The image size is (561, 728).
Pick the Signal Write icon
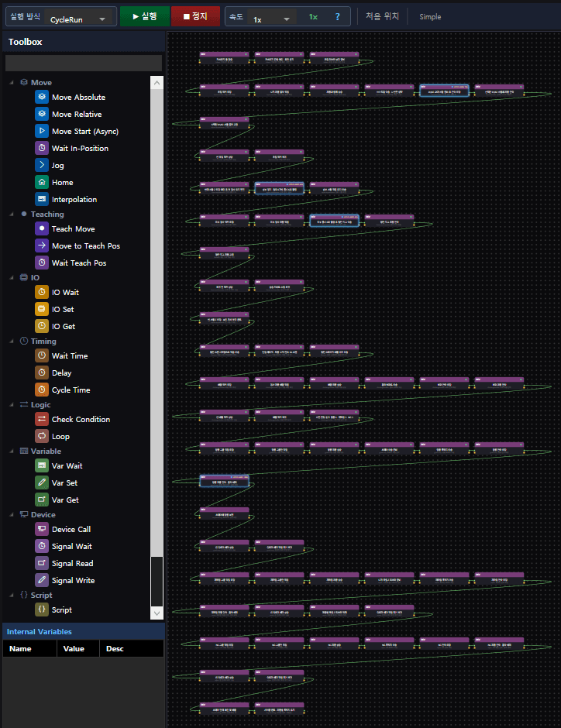(x=42, y=580)
